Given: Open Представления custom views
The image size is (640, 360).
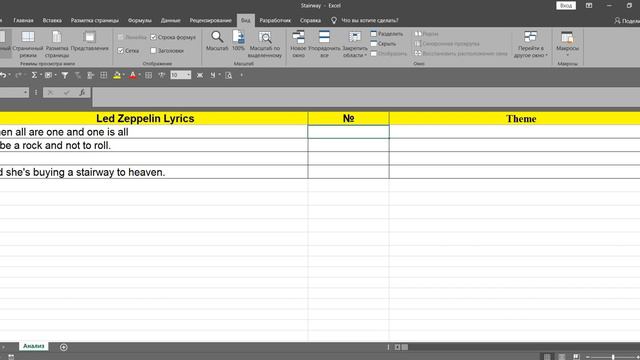Looking at the screenshot, I should (x=89, y=41).
